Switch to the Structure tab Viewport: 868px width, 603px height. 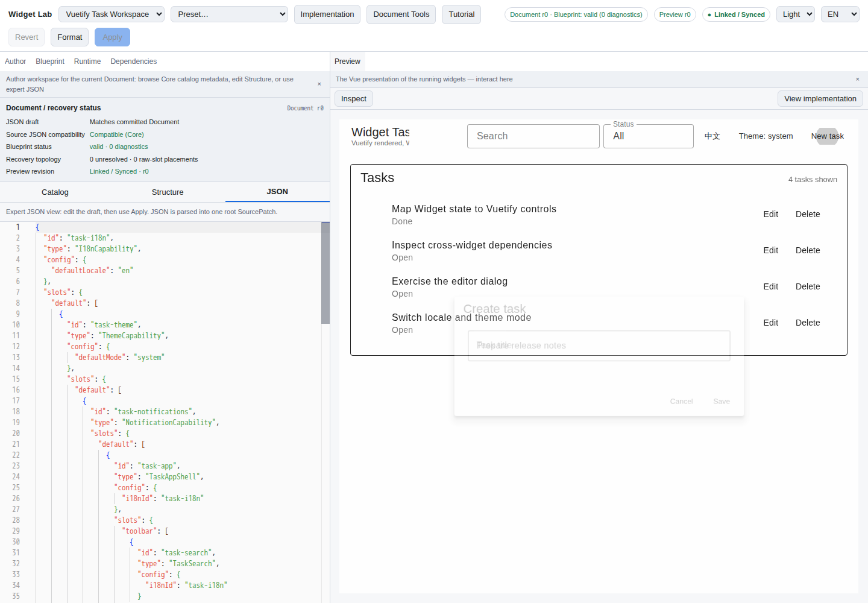(168, 192)
